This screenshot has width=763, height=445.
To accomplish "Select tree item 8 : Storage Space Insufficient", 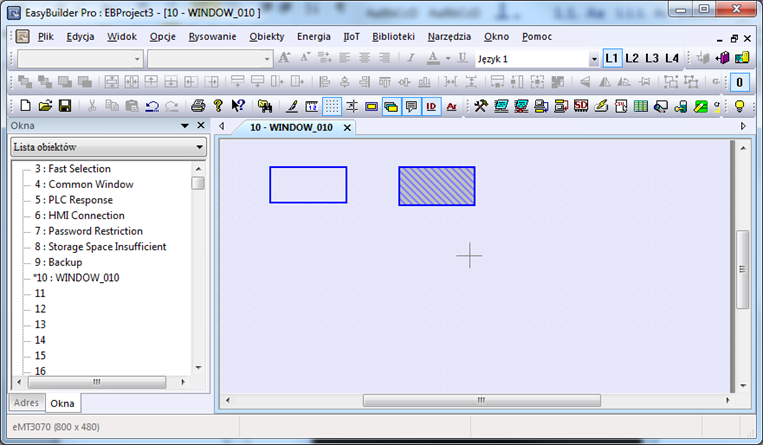I will [100, 246].
